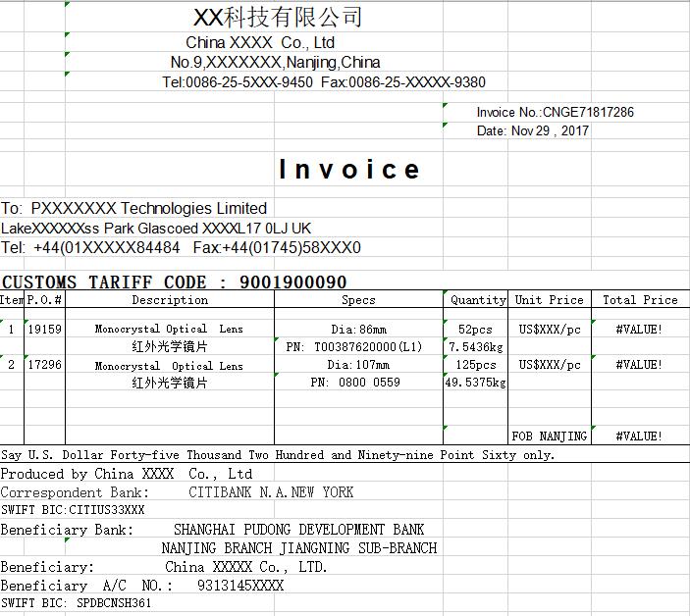
Task: Select the 'PN: T00387620000(L1)' cell
Action: click(x=354, y=347)
